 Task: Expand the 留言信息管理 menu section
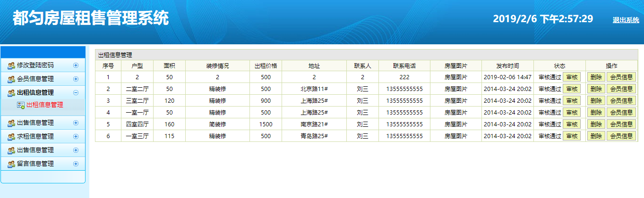click(x=76, y=164)
